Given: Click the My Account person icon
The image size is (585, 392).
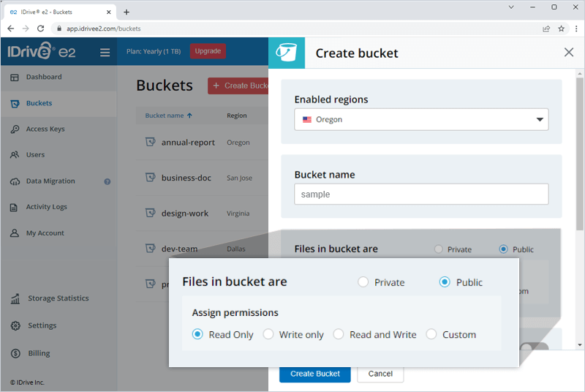Looking at the screenshot, I should 15,233.
